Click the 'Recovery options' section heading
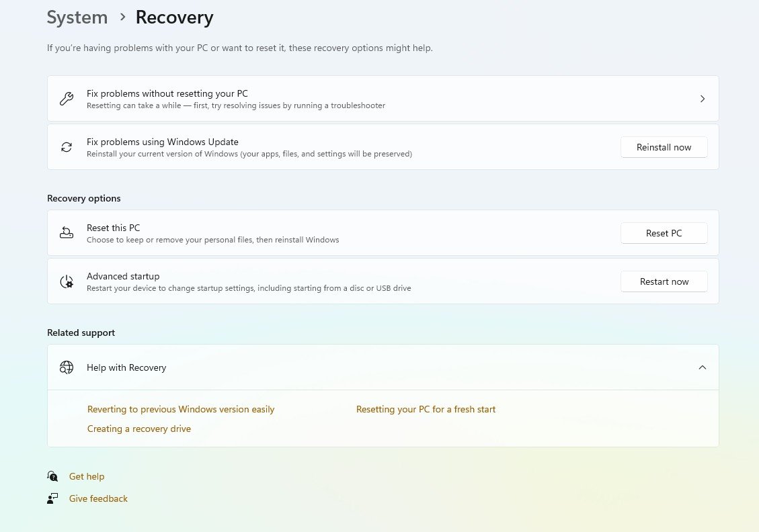759x532 pixels. pos(84,198)
